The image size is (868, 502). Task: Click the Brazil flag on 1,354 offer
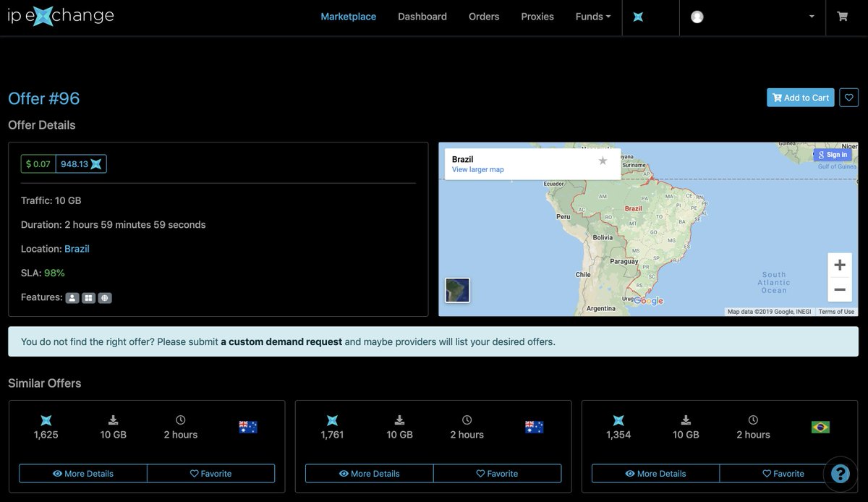pyautogui.click(x=820, y=427)
